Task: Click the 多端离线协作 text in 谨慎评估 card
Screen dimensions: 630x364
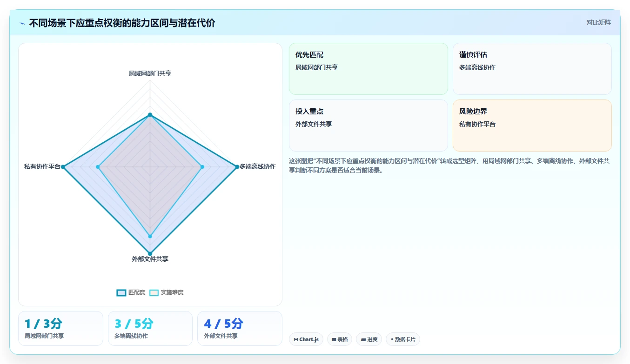Action: click(477, 67)
